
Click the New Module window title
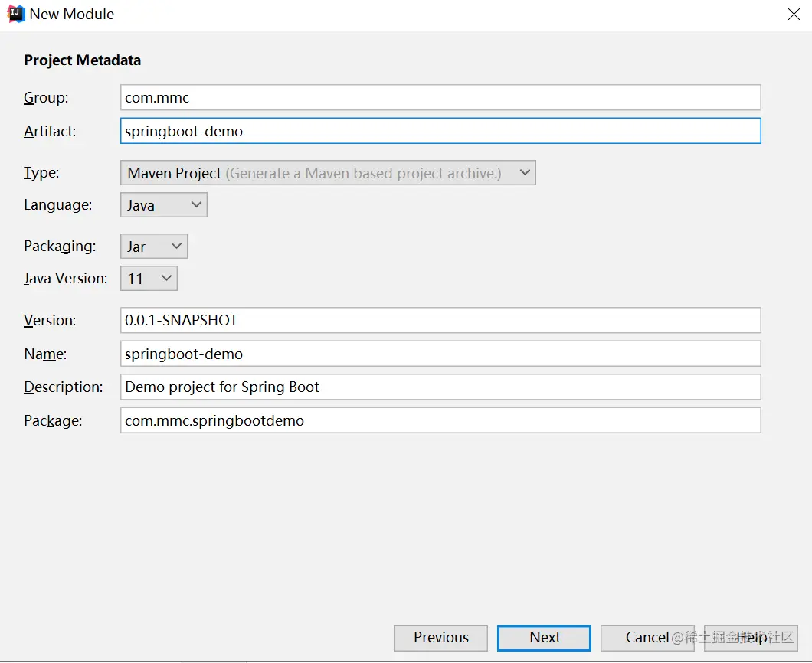(x=71, y=14)
